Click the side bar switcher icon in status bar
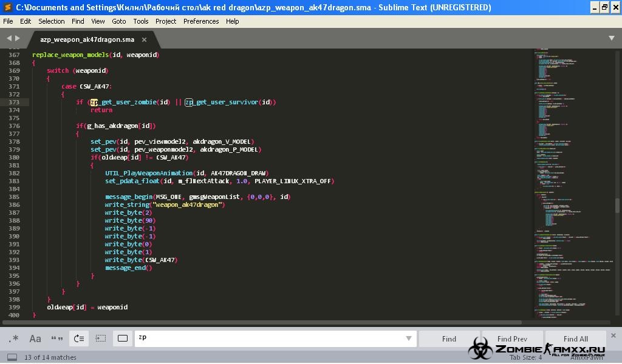Screen dimensions: 622x364 coord(12,357)
